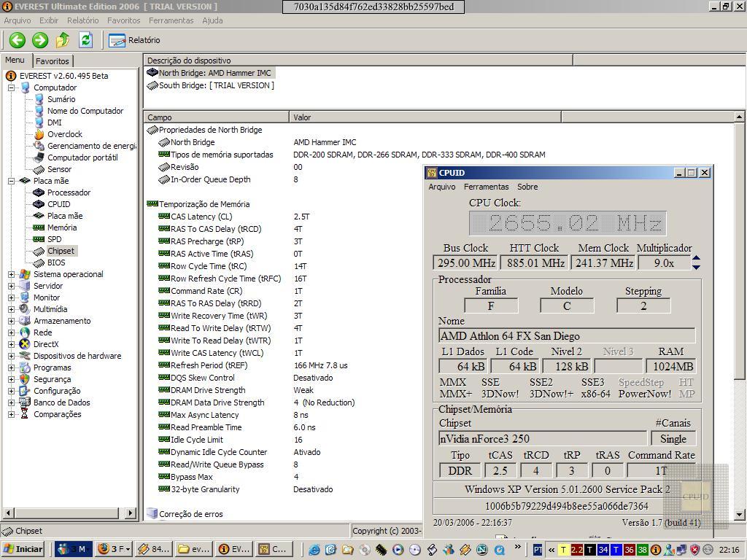Click the scroll-right arrow of the tree panel

(x=130, y=513)
